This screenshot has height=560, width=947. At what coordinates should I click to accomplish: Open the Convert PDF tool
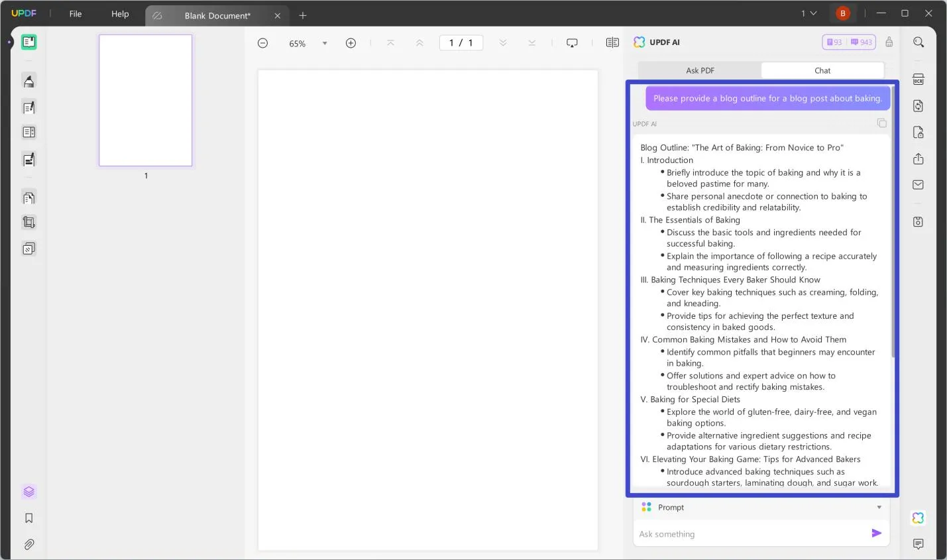[x=919, y=106]
